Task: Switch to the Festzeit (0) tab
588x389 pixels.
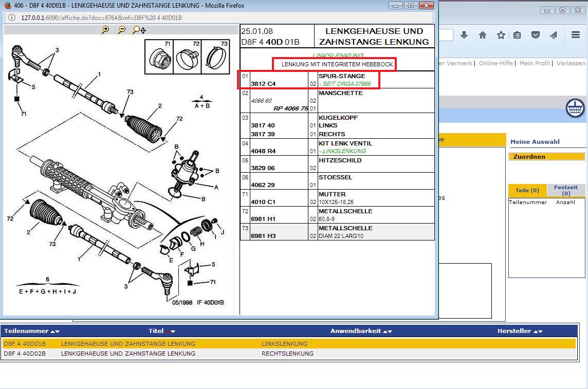Action: 566,191
